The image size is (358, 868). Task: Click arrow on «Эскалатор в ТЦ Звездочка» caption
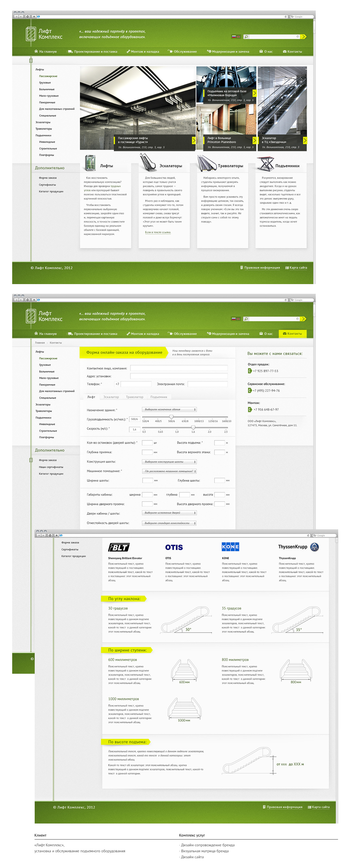pyautogui.click(x=305, y=140)
